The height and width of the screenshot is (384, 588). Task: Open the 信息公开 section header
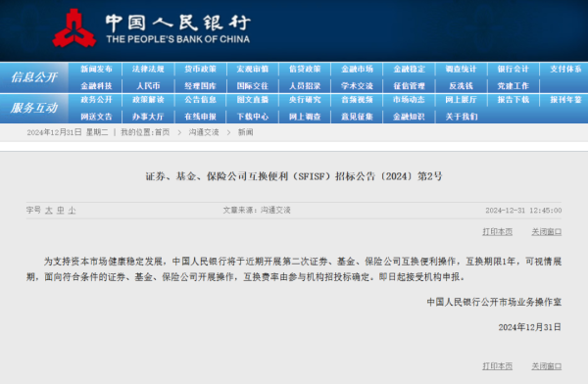[x=34, y=77]
